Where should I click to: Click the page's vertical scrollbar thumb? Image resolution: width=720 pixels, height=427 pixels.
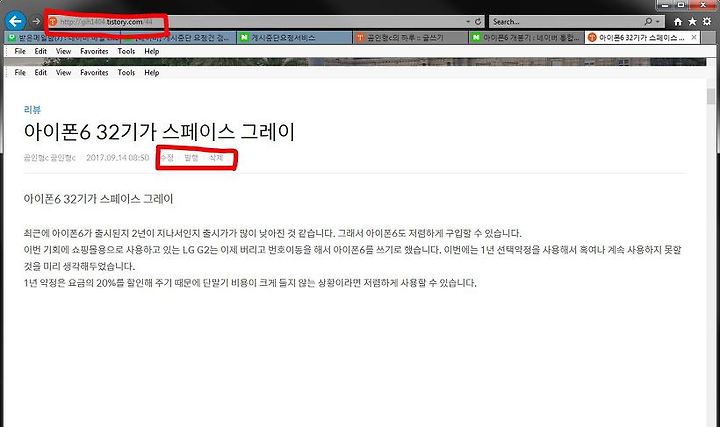point(711,97)
